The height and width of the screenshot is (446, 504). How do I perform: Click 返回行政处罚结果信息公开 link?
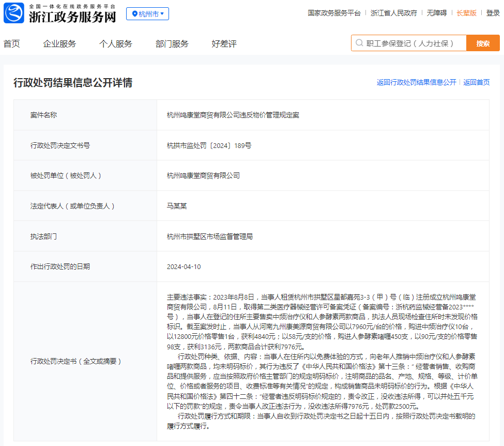pos(416,82)
